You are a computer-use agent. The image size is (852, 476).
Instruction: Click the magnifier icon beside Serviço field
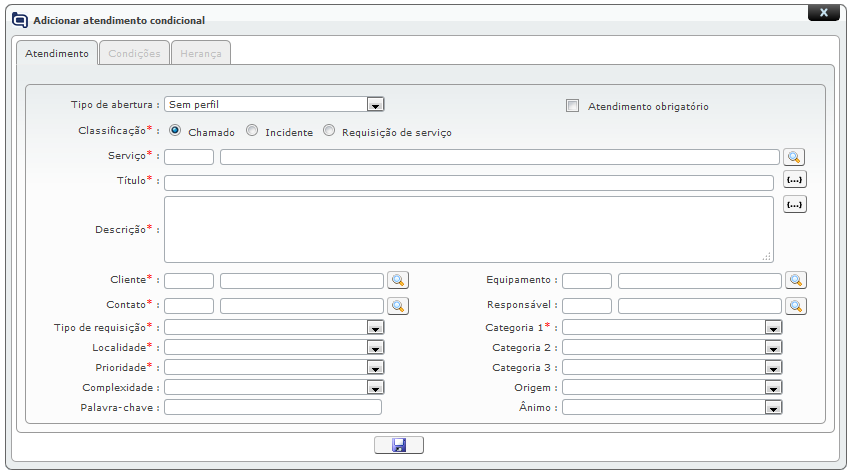point(794,157)
